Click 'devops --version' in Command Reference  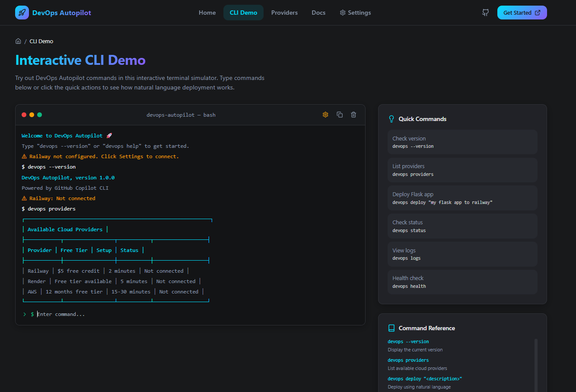[x=408, y=341]
